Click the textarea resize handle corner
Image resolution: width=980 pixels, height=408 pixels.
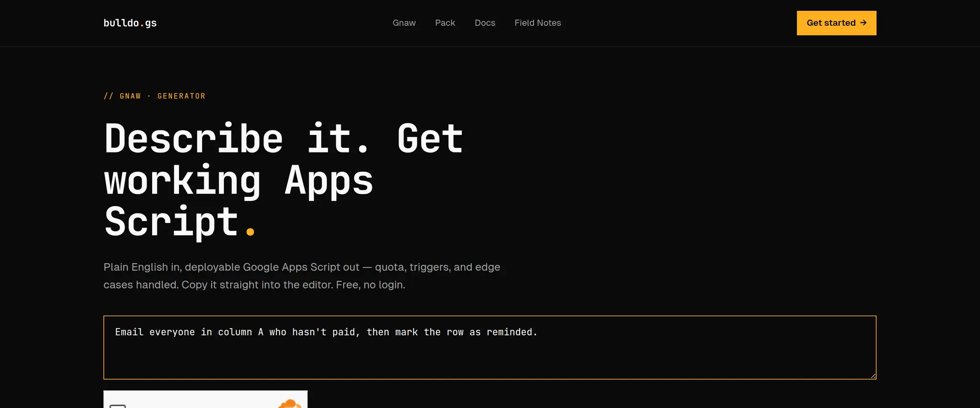coord(873,376)
